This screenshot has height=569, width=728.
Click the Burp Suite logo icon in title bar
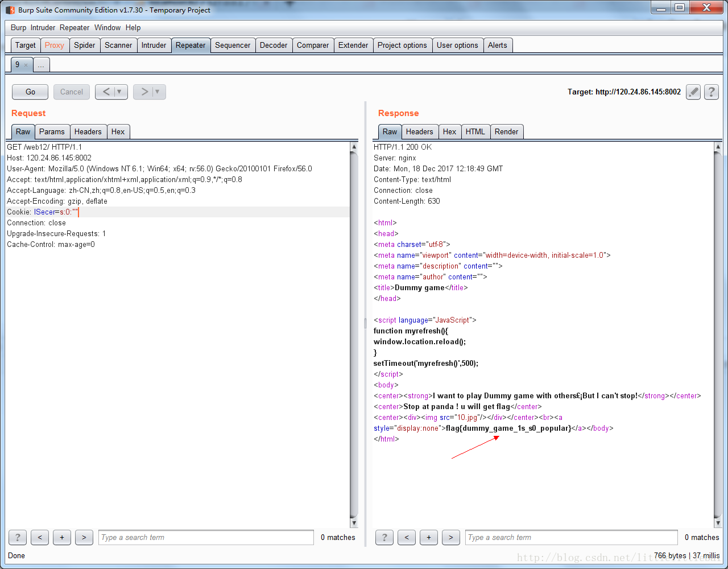pyautogui.click(x=10, y=10)
